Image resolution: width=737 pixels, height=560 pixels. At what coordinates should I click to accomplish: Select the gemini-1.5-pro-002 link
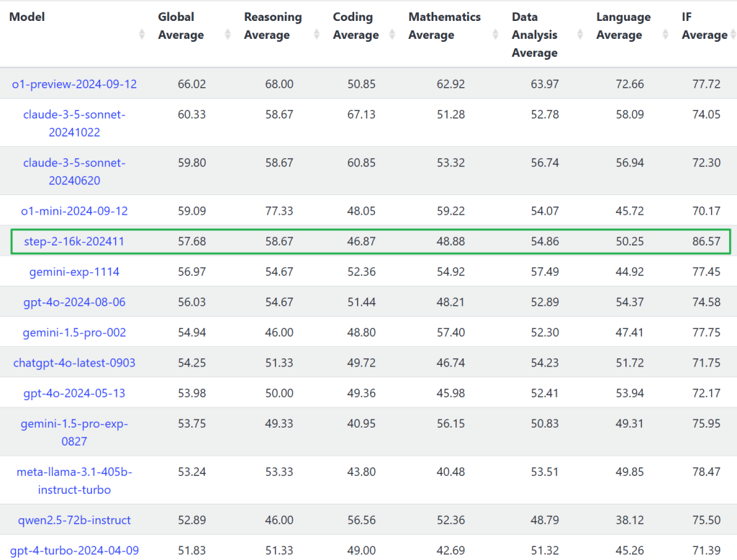74,333
